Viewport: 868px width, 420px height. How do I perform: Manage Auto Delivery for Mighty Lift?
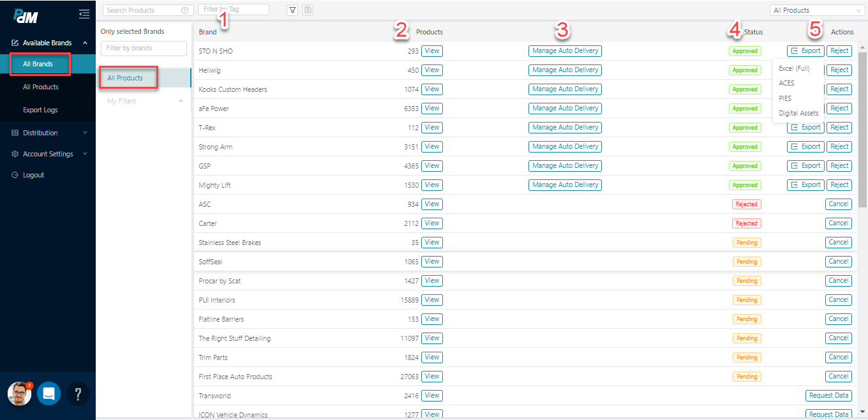click(565, 185)
